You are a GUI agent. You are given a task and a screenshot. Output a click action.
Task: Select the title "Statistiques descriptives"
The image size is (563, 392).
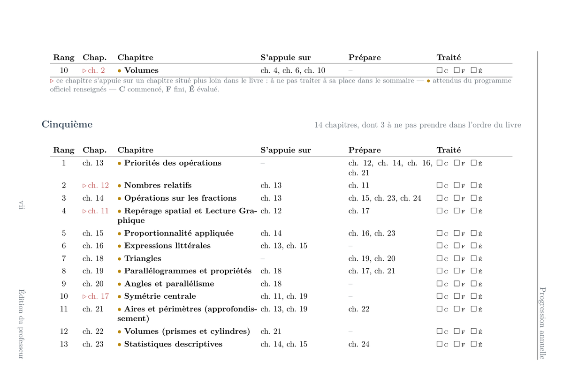coord(173,344)
